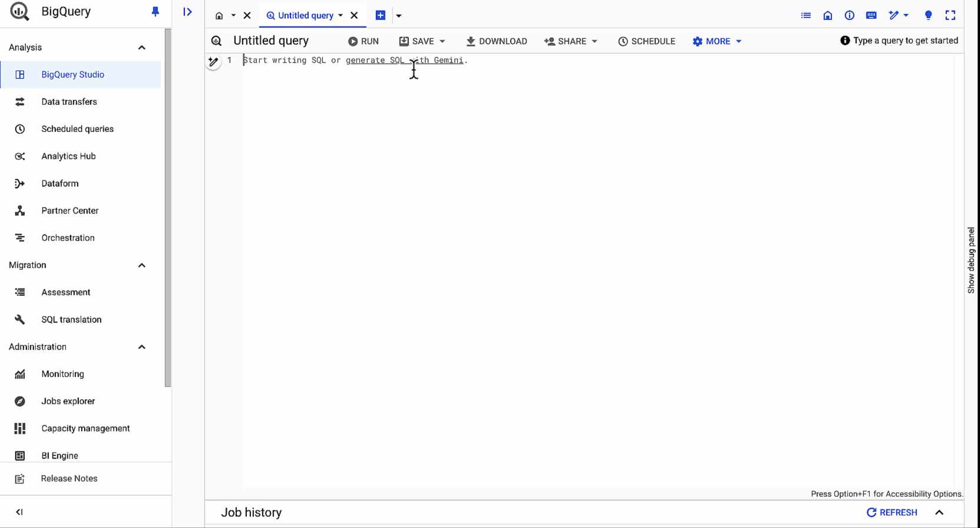This screenshot has width=980, height=528.
Task: Open BigQuery Studio
Action: coord(80,75)
